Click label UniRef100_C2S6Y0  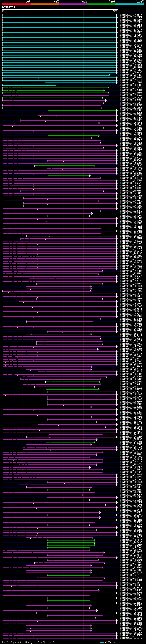coord(131,583)
